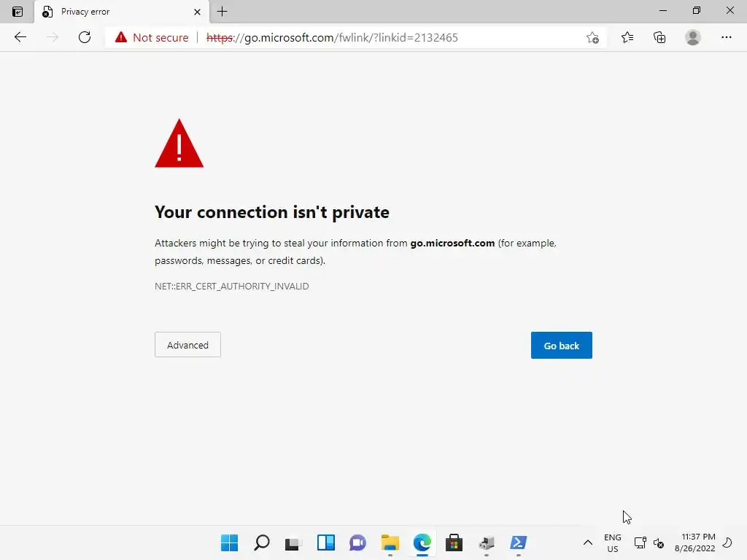Image resolution: width=747 pixels, height=560 pixels.
Task: Show hidden system tray icons
Action: 588,542
